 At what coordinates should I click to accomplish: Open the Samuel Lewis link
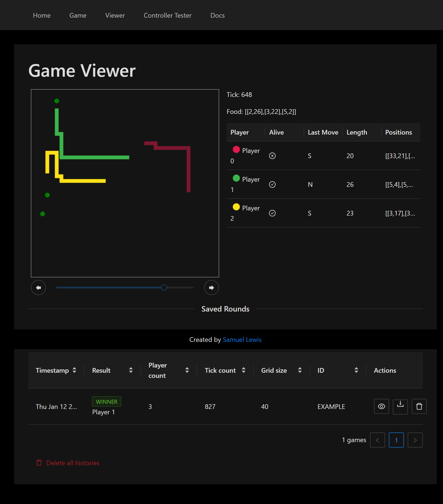(x=242, y=340)
